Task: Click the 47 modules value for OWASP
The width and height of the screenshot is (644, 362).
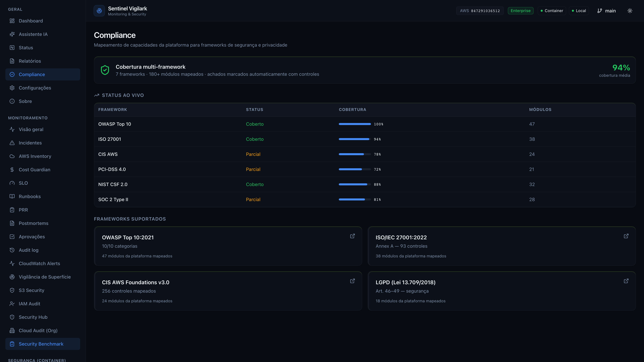Action: click(x=532, y=124)
